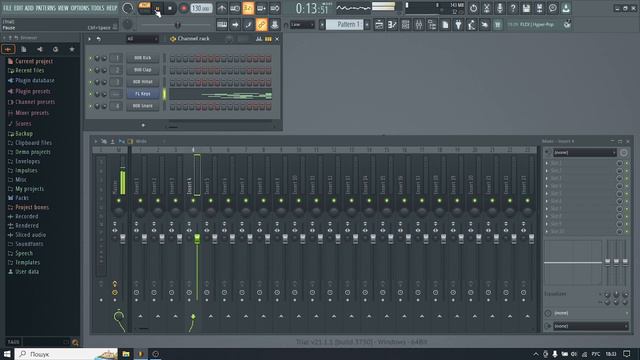640x360 pixels.
Task: Click the channel rack step view icon
Action: (268, 39)
